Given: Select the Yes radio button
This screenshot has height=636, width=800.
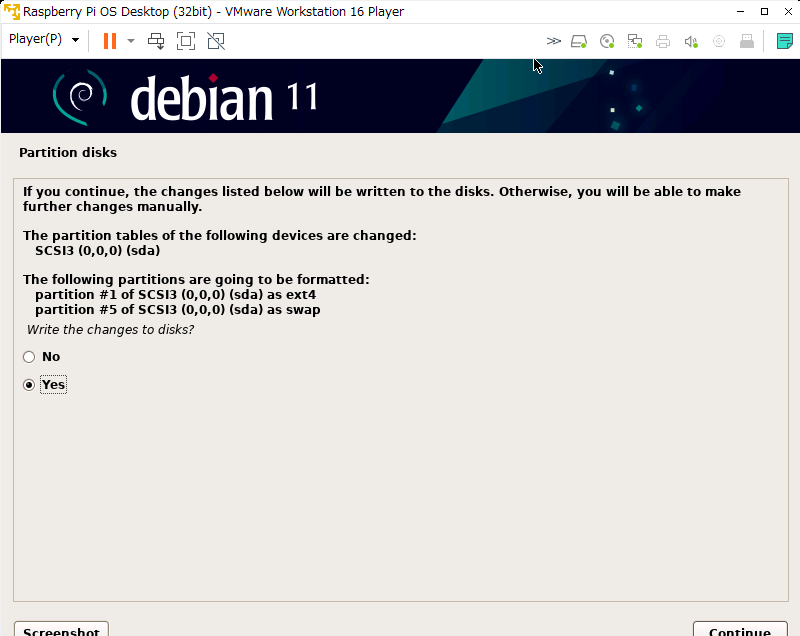Looking at the screenshot, I should click(x=29, y=385).
